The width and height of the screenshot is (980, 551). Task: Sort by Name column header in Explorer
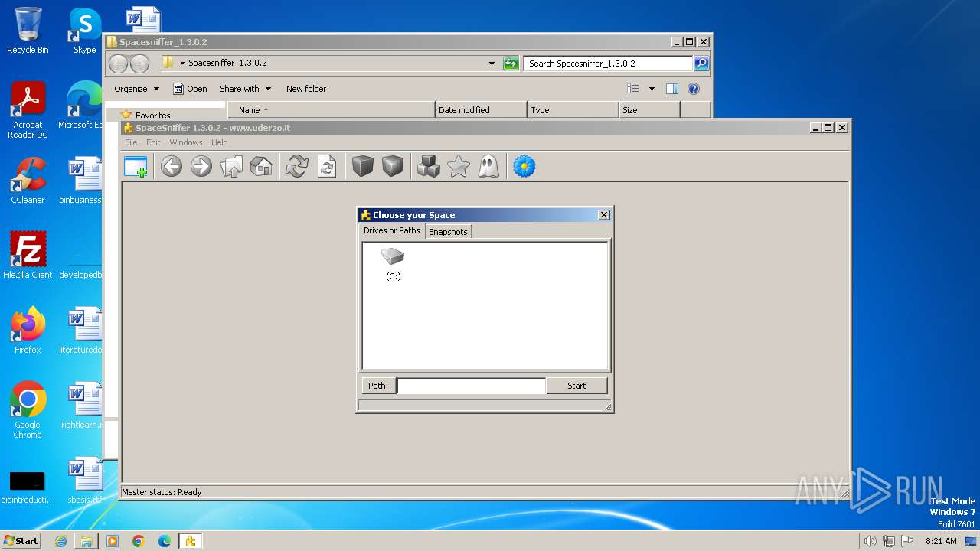[x=331, y=110]
